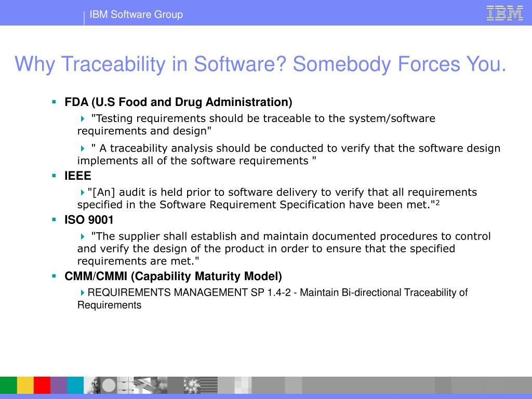532x399 pixels.
Task: Click the arrow bullet before 'The supplier shall establish'
Action: pyautogui.click(x=83, y=236)
